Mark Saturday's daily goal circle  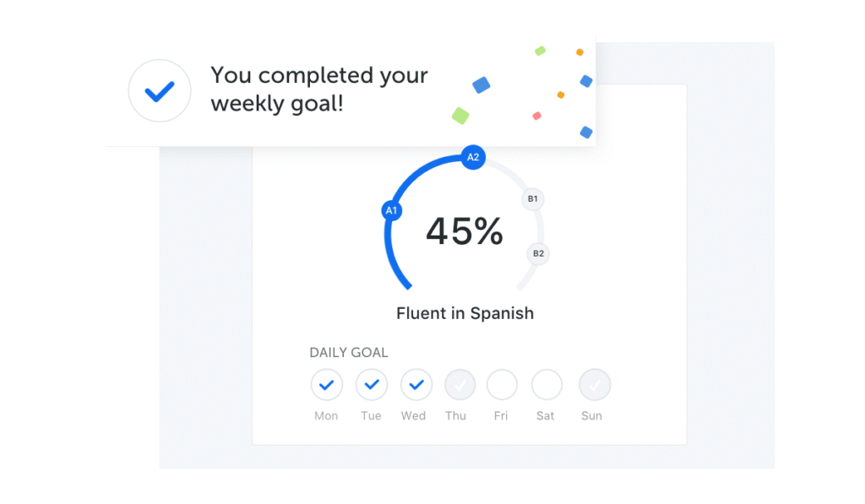coord(547,385)
